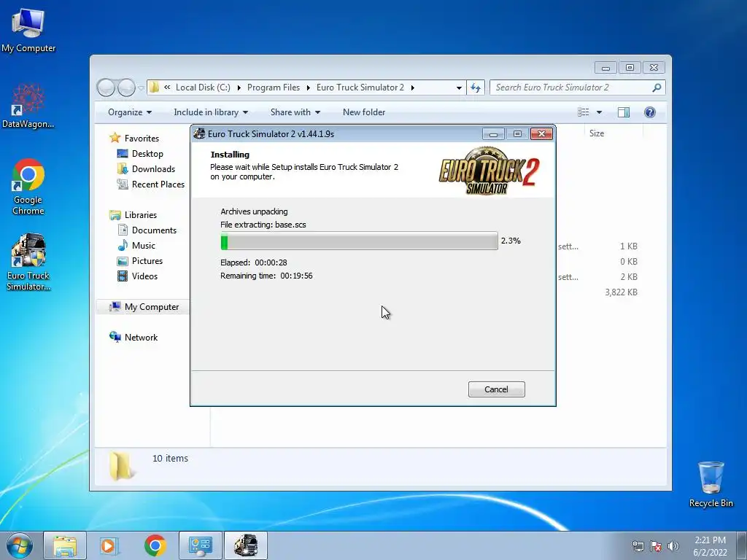Click the installation progress bar

pyautogui.click(x=359, y=241)
